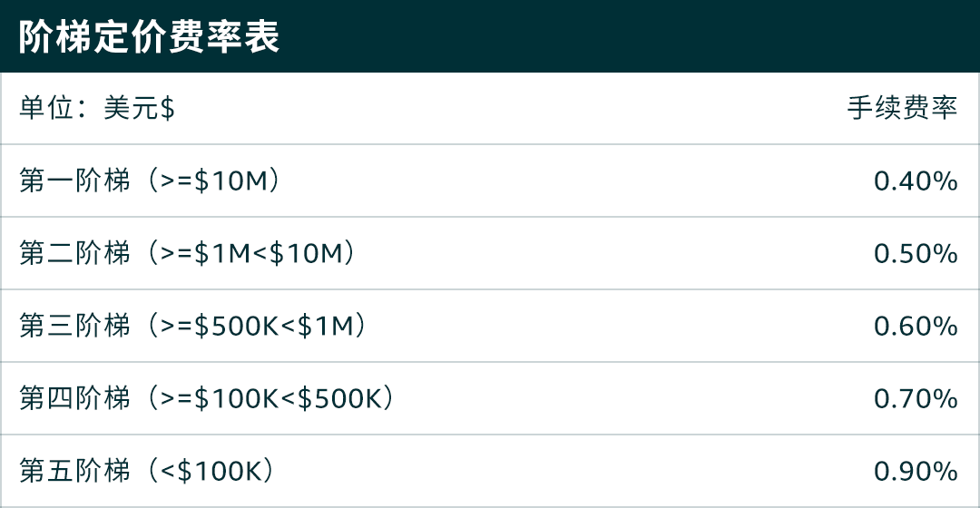Click the dollar sign in 美元$

tap(168, 109)
